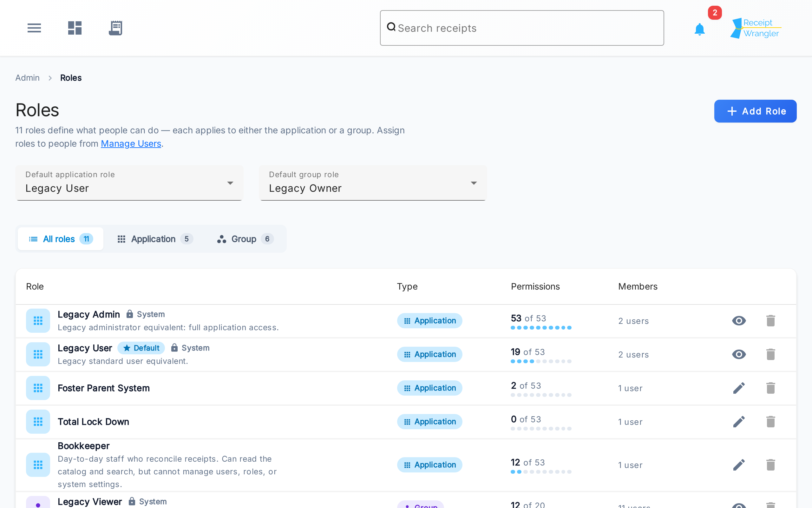812x508 pixels.
Task: Click the Legacy User role grid icon
Action: pos(38,354)
